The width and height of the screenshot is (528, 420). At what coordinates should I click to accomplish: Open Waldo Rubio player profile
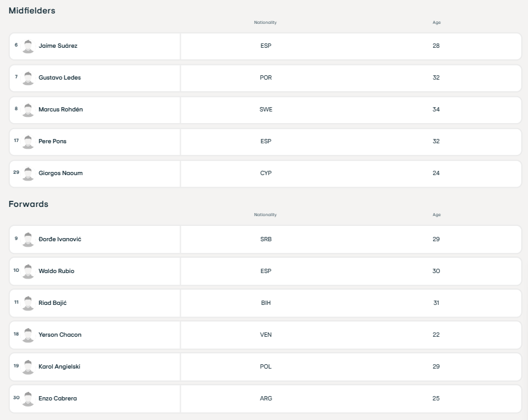tap(56, 271)
